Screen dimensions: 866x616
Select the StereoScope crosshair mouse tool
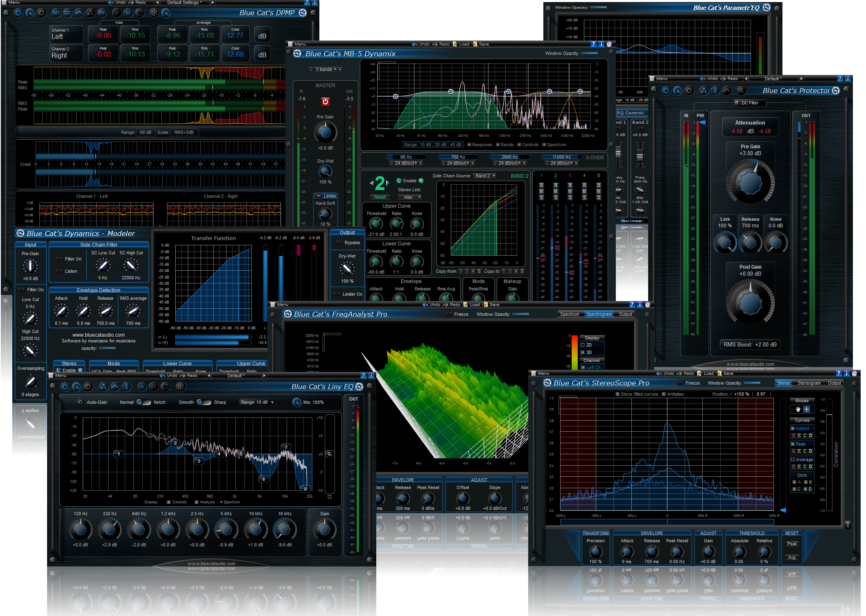tap(807, 409)
